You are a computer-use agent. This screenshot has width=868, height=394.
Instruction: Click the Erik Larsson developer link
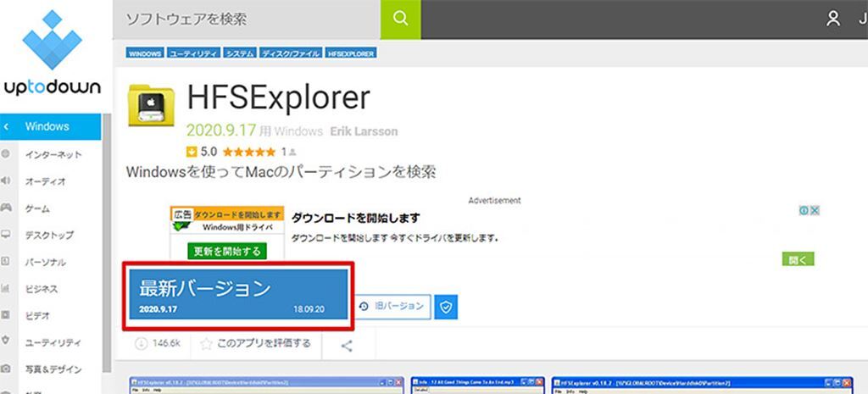pos(364,131)
